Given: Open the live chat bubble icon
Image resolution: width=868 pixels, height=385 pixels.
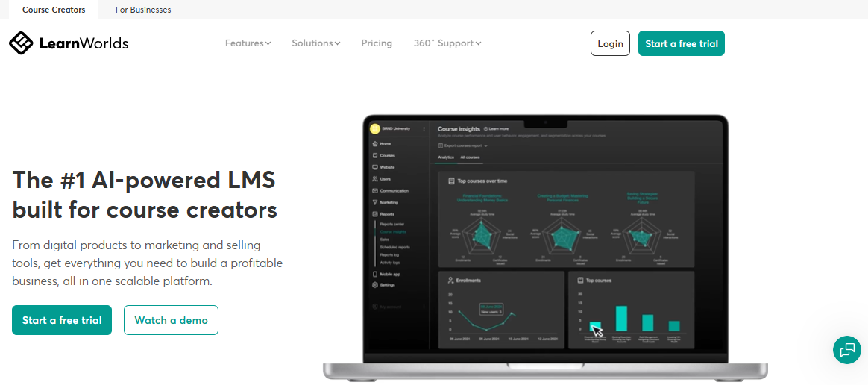Looking at the screenshot, I should coord(847,349).
